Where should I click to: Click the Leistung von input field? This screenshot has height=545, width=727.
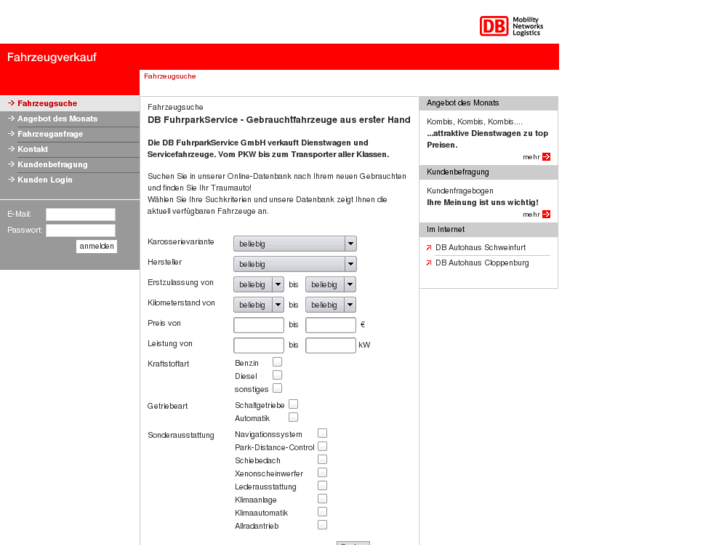coord(259,345)
